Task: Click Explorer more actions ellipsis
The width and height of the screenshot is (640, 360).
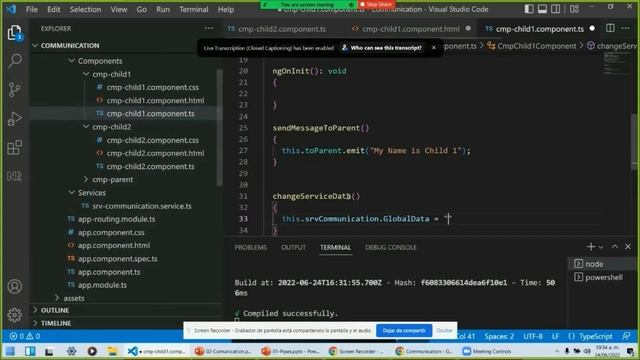Action: coord(209,29)
